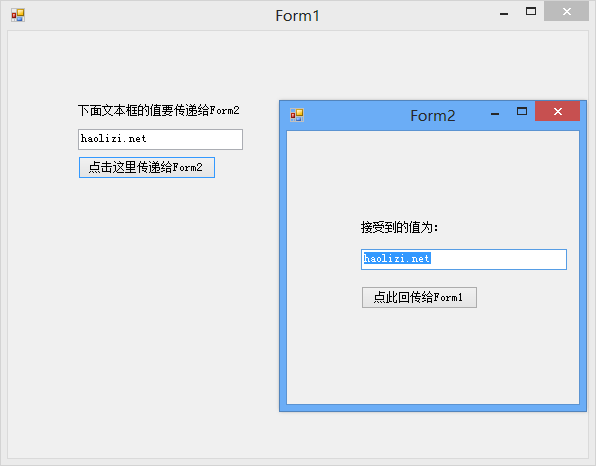Viewport: 596px width, 466px height.
Task: Focus the haolizi.net text box in Form1
Action: point(160,139)
